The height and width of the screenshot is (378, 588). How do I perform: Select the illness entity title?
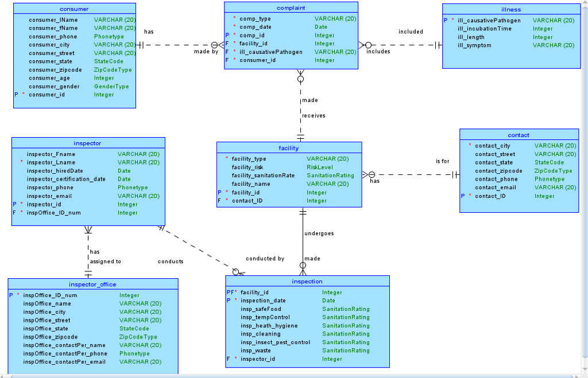pyautogui.click(x=511, y=10)
